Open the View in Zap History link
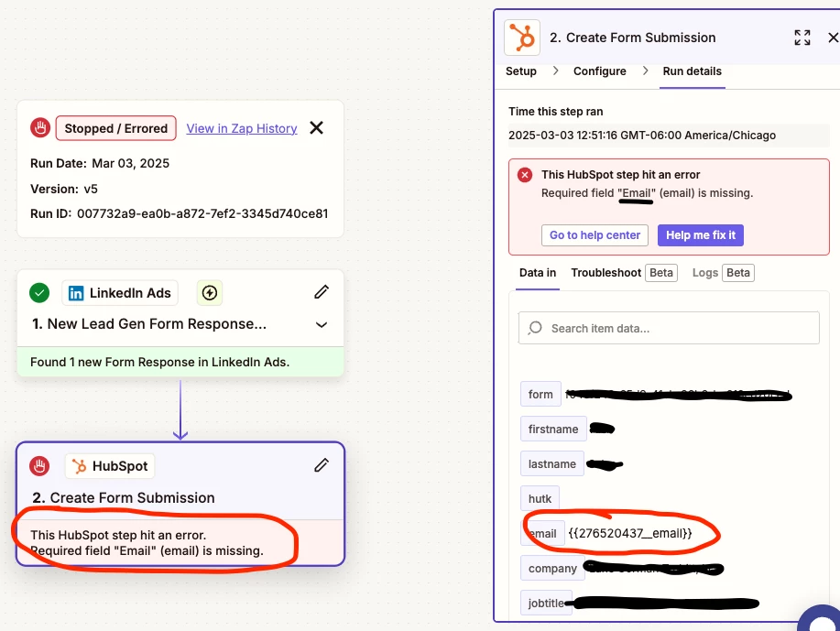Viewport: 840px width, 631px height. click(x=242, y=128)
